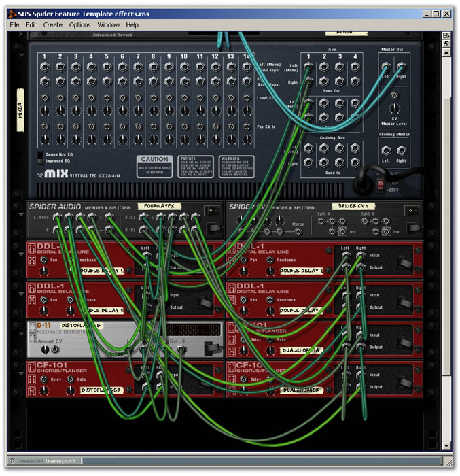Click D-11 Amount CV input jack

pyautogui.click(x=55, y=350)
